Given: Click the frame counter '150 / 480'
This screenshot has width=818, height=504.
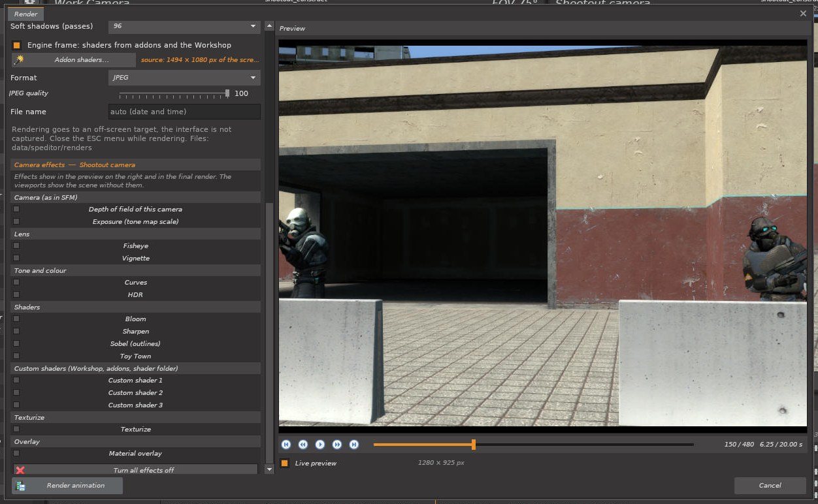Looking at the screenshot, I should coord(739,445).
